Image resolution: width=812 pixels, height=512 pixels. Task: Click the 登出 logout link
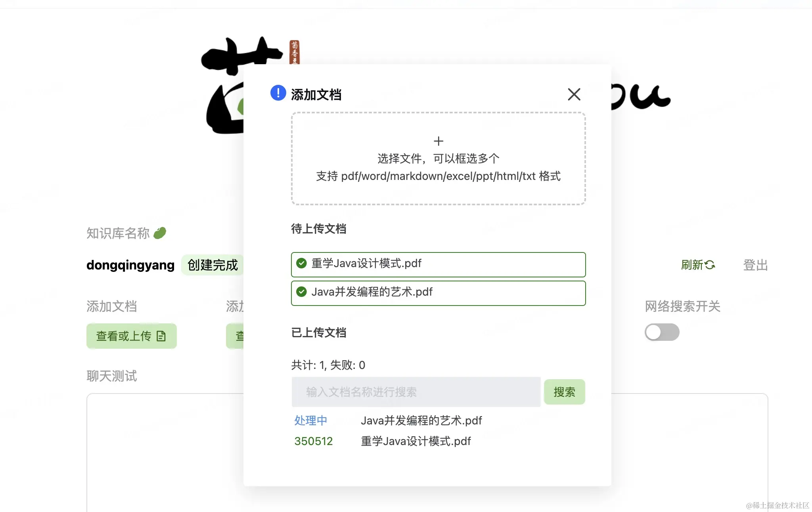pyautogui.click(x=755, y=265)
